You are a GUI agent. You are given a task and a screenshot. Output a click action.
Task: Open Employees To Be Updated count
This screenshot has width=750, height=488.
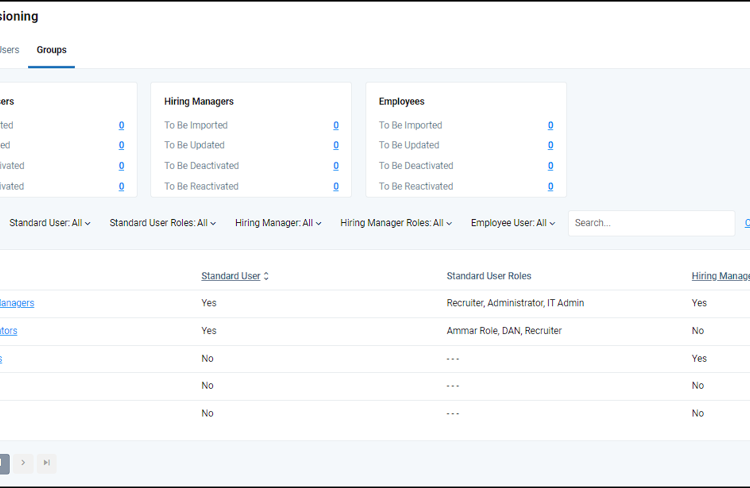coord(550,146)
